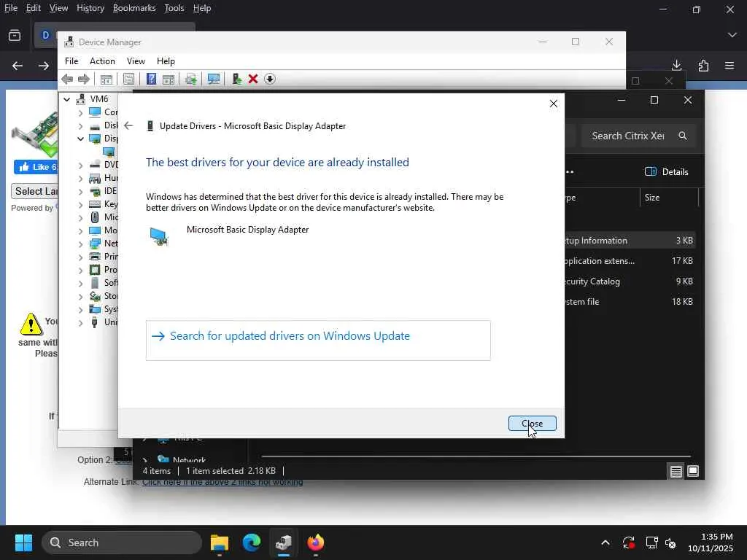Open Firefox hamburger application menu
This screenshot has width=747, height=560.
(x=729, y=65)
